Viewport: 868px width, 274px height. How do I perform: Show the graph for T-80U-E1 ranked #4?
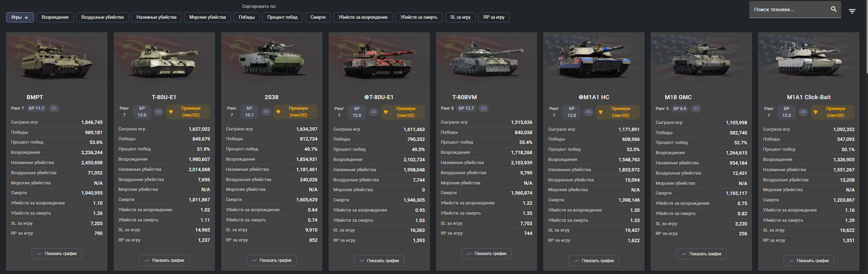click(379, 261)
